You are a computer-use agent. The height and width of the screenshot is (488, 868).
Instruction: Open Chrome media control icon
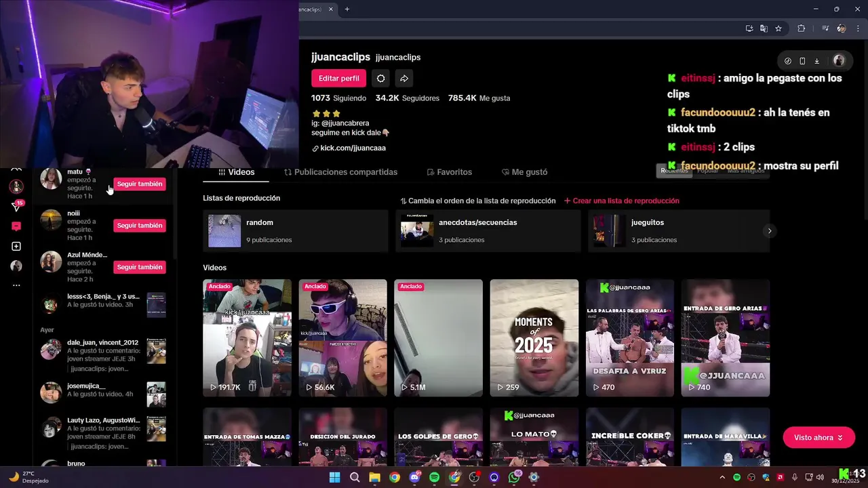point(825,28)
